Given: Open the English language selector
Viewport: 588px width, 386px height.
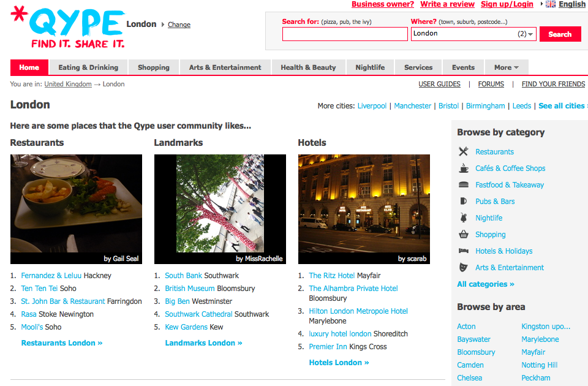Looking at the screenshot, I should tap(571, 4).
